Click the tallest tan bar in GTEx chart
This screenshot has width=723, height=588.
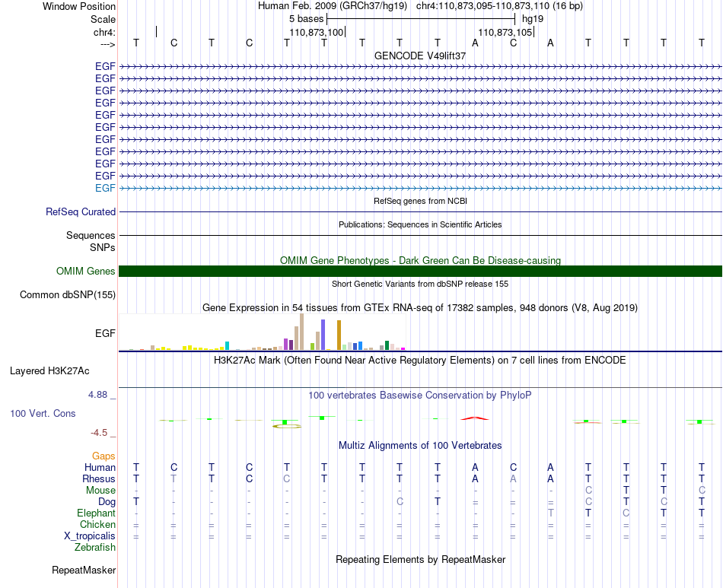pyautogui.click(x=301, y=332)
